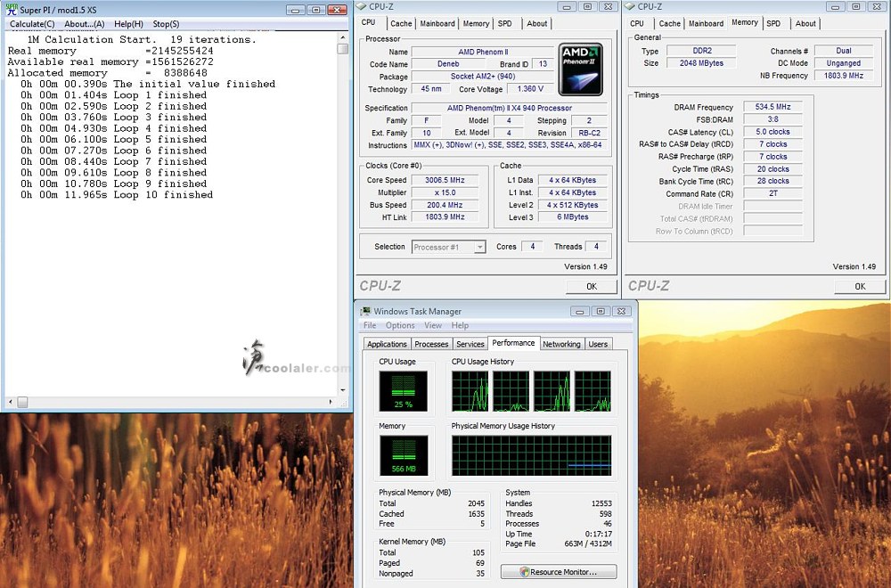This screenshot has width=891, height=588.
Task: Click the Specification field AMD Phenom II X4 940
Action: coord(510,108)
